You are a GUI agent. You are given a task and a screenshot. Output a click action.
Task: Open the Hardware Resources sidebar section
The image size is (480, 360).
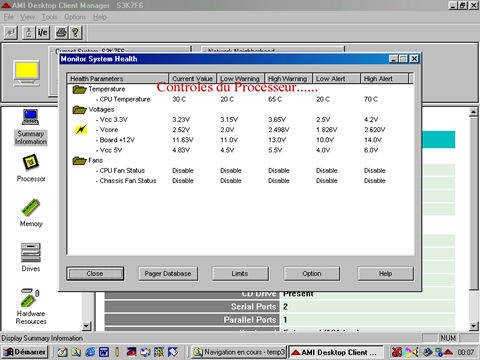[31, 307]
